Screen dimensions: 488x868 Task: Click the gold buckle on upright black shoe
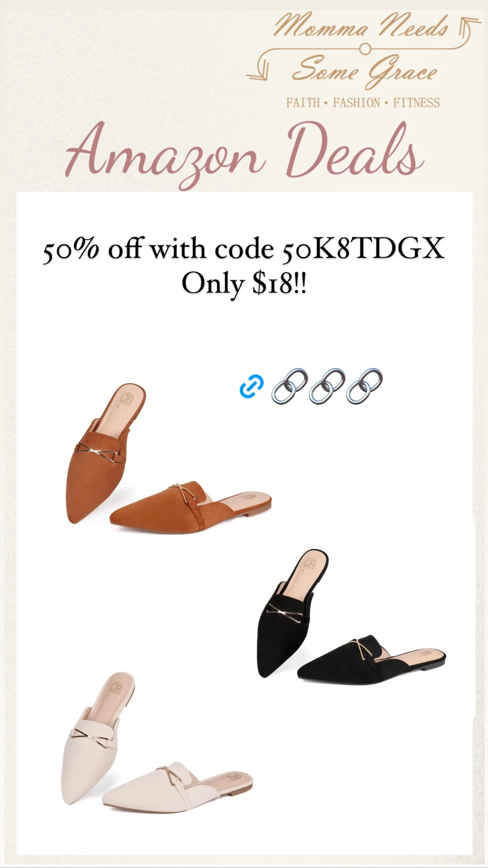tap(285, 614)
